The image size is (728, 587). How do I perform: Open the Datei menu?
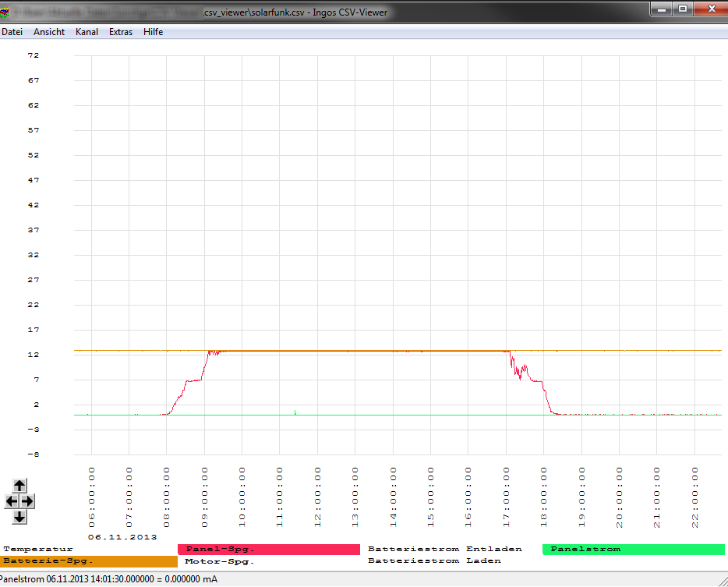pyautogui.click(x=12, y=32)
